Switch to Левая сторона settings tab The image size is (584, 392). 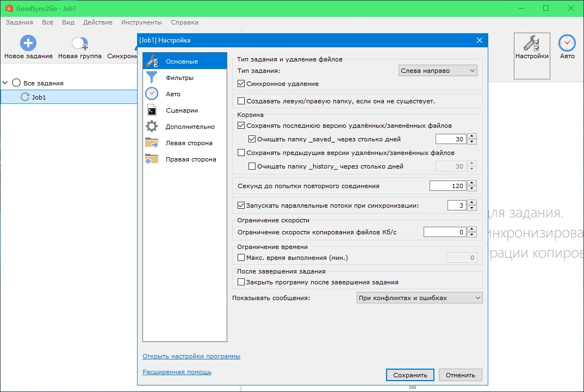tap(185, 143)
